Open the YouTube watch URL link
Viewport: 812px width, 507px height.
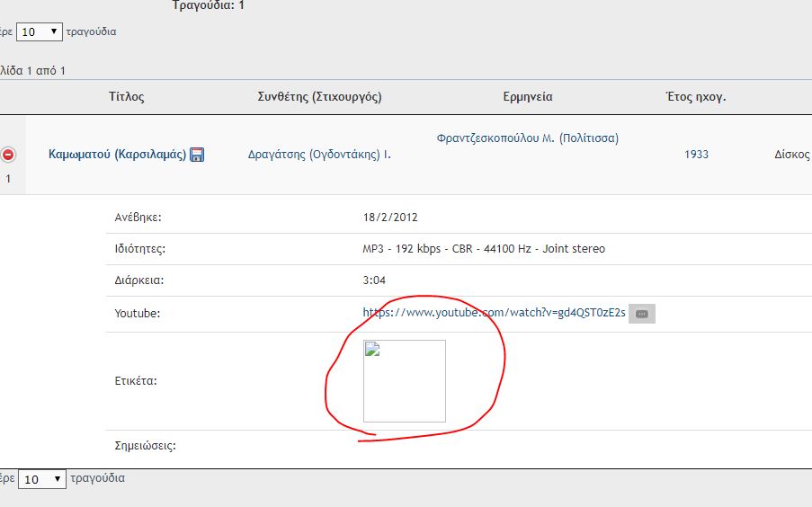click(x=494, y=313)
